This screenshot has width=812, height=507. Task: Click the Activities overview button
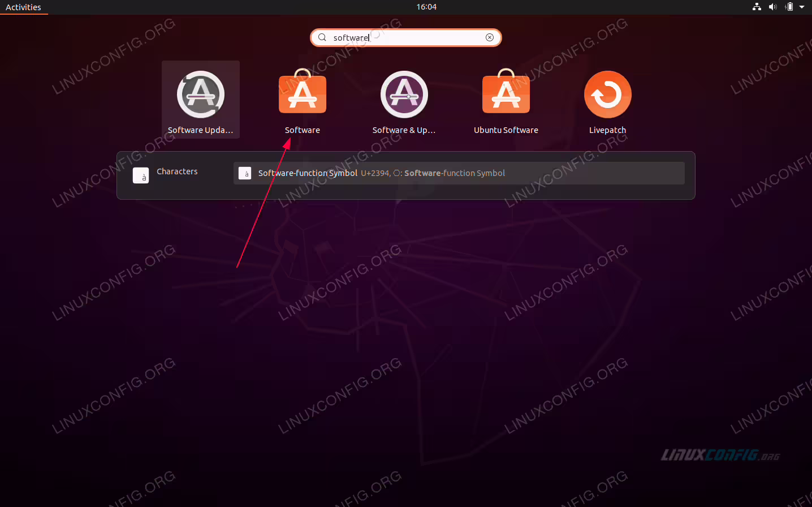pos(23,7)
